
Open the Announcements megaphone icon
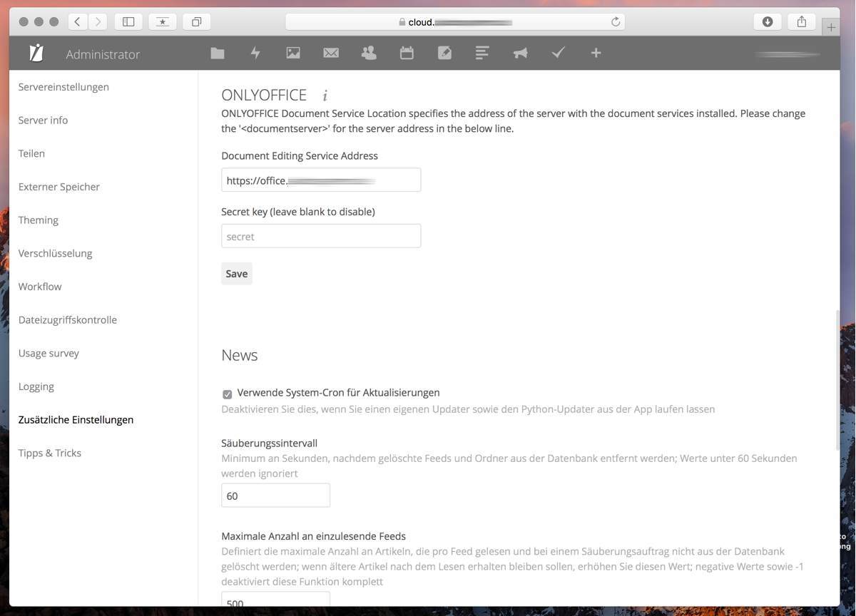[x=520, y=53]
